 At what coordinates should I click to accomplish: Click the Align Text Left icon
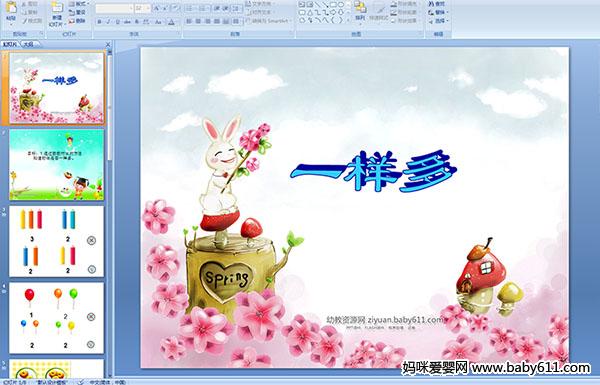click(189, 21)
